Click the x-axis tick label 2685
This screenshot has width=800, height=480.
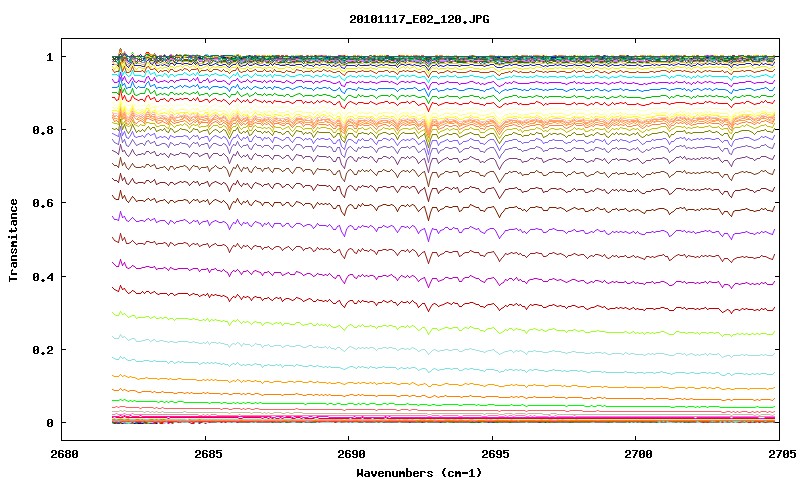point(208,454)
